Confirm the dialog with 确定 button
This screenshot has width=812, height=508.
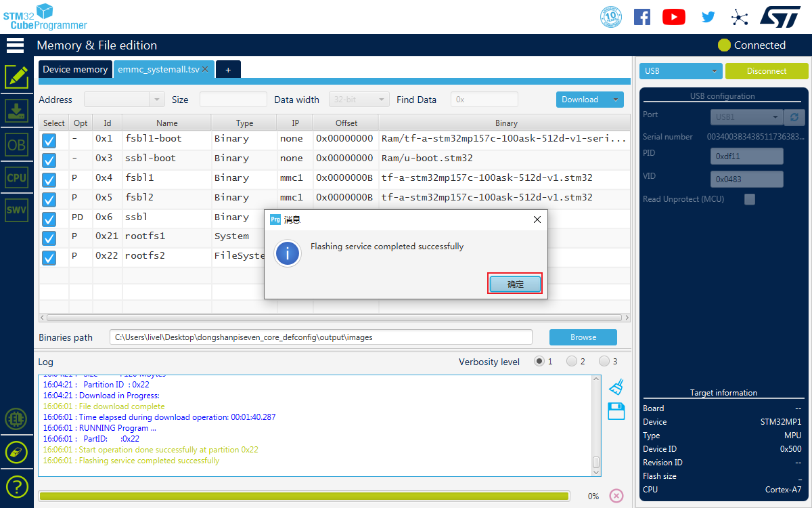pyautogui.click(x=515, y=284)
